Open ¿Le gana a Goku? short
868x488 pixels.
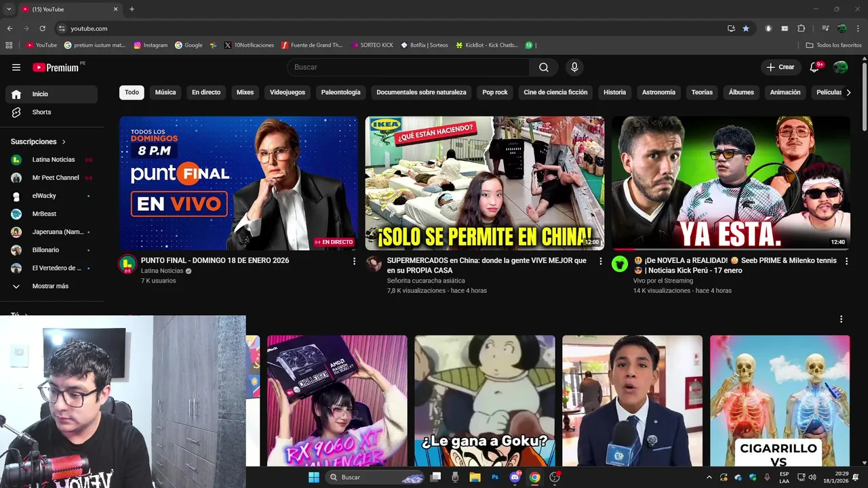coord(484,401)
